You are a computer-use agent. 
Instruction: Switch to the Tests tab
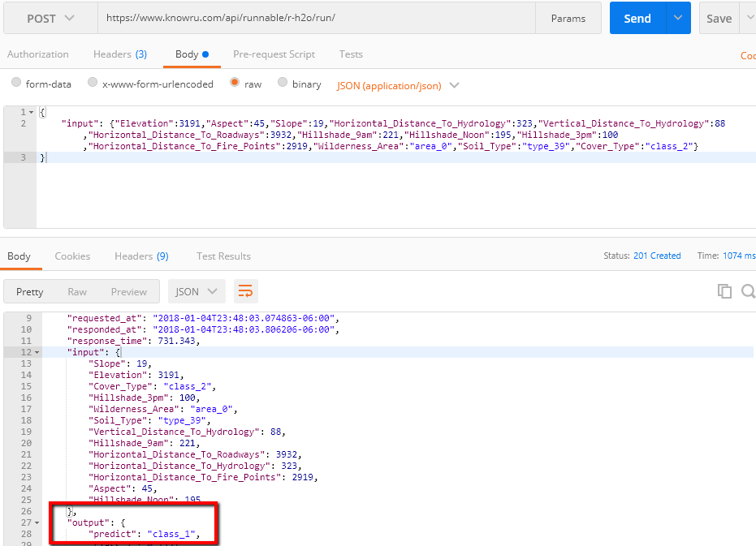[351, 54]
